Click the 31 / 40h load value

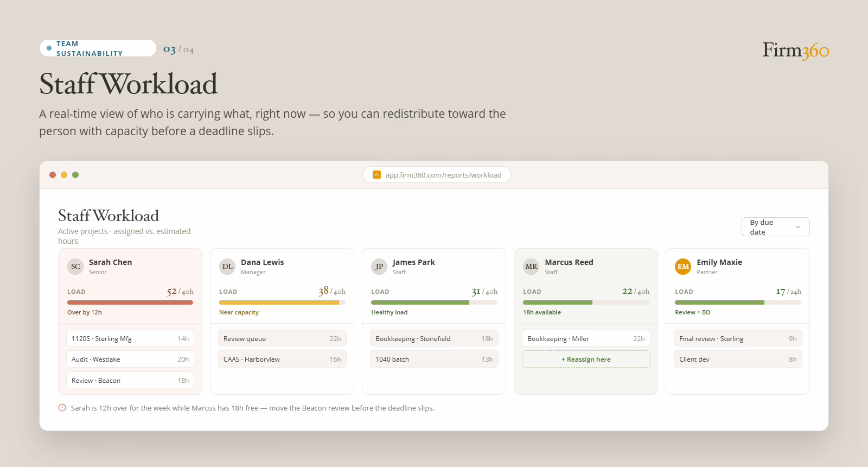(484, 292)
